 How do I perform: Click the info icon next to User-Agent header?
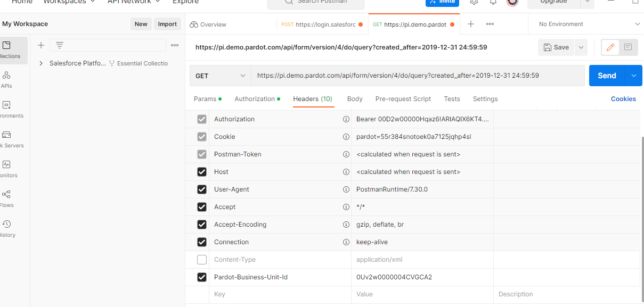tap(346, 189)
